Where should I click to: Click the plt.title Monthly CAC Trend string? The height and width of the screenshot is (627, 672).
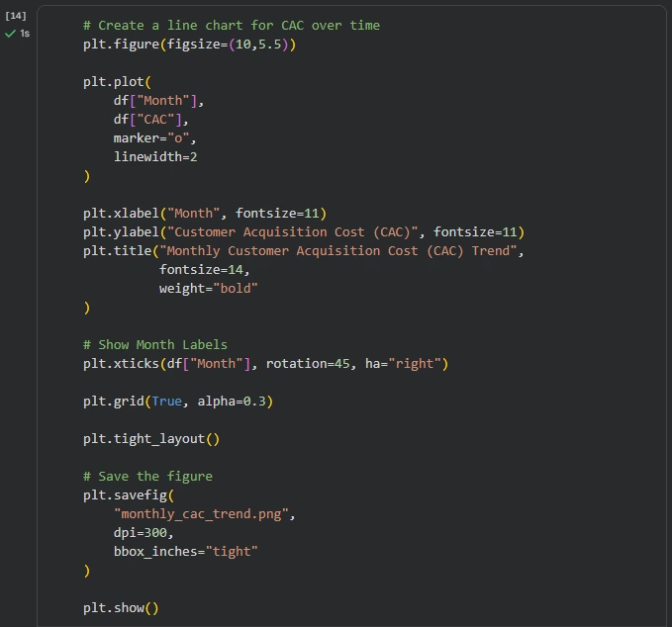(x=338, y=251)
